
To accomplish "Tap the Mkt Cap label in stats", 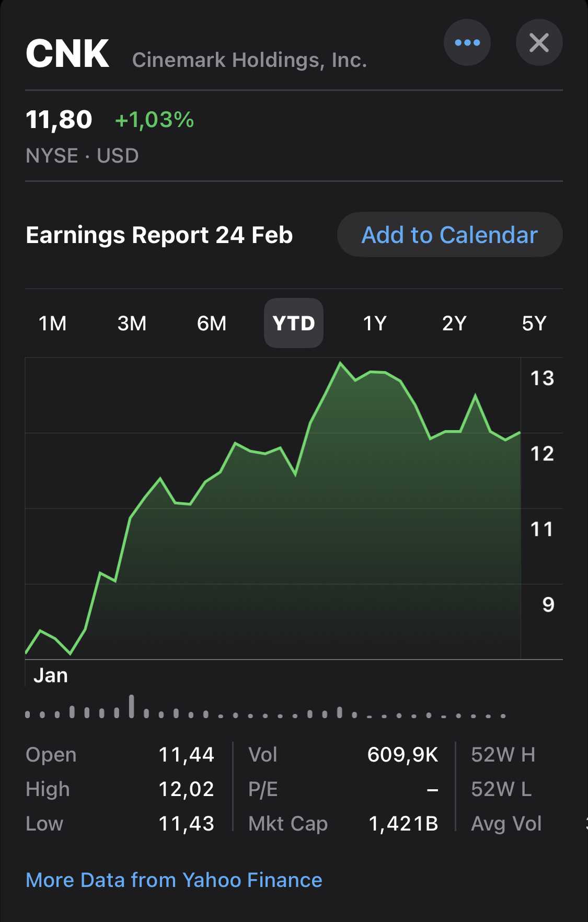I will (x=288, y=824).
